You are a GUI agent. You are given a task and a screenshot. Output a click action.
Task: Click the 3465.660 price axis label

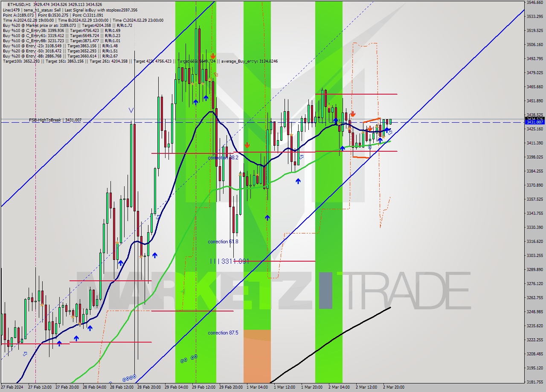coord(535,86)
